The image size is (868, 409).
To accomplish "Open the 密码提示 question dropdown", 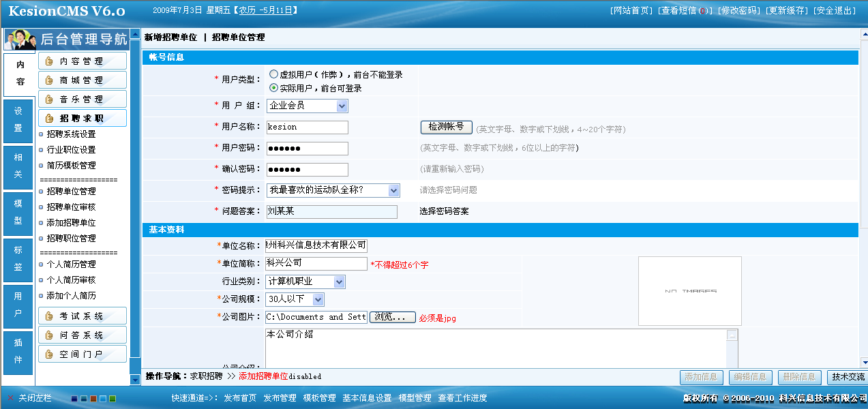I will (332, 190).
